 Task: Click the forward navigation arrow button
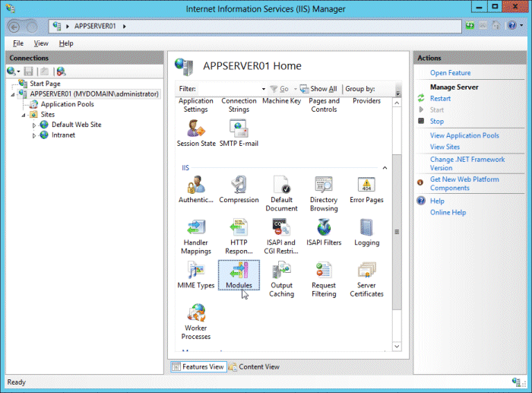[32, 27]
